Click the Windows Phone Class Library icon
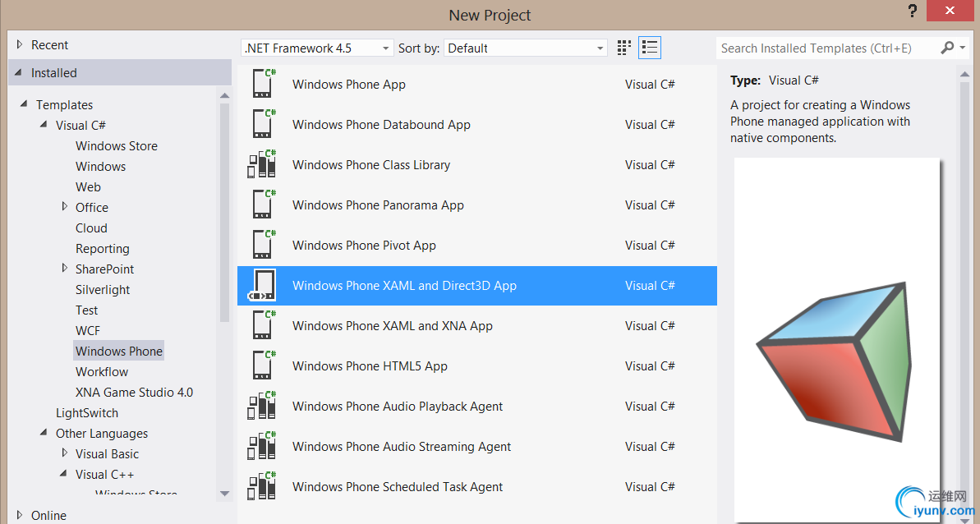This screenshot has height=524, width=980. pyautogui.click(x=262, y=164)
